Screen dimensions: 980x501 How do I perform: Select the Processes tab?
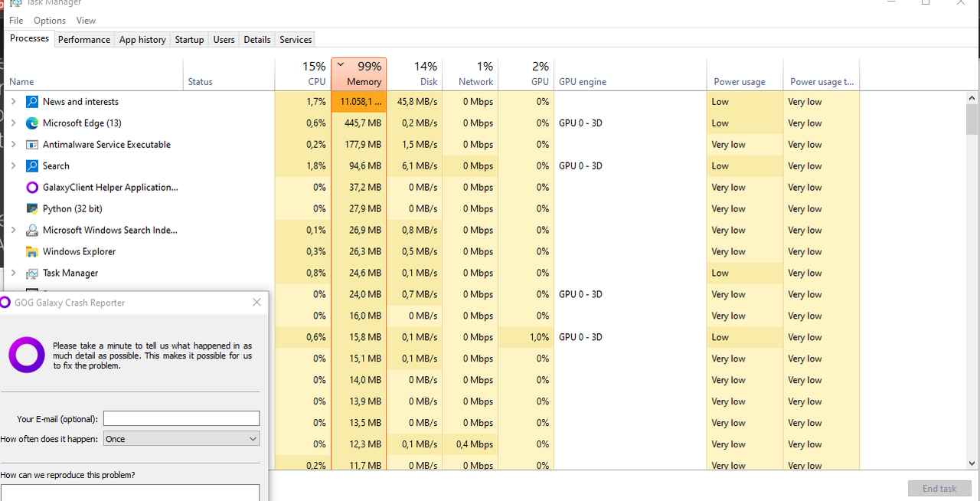coord(29,38)
